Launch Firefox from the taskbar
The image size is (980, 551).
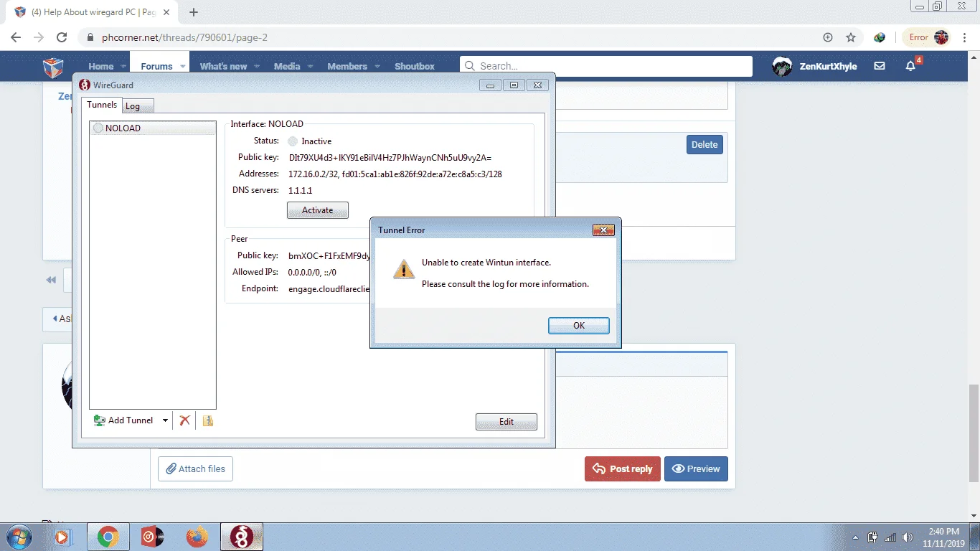(197, 537)
